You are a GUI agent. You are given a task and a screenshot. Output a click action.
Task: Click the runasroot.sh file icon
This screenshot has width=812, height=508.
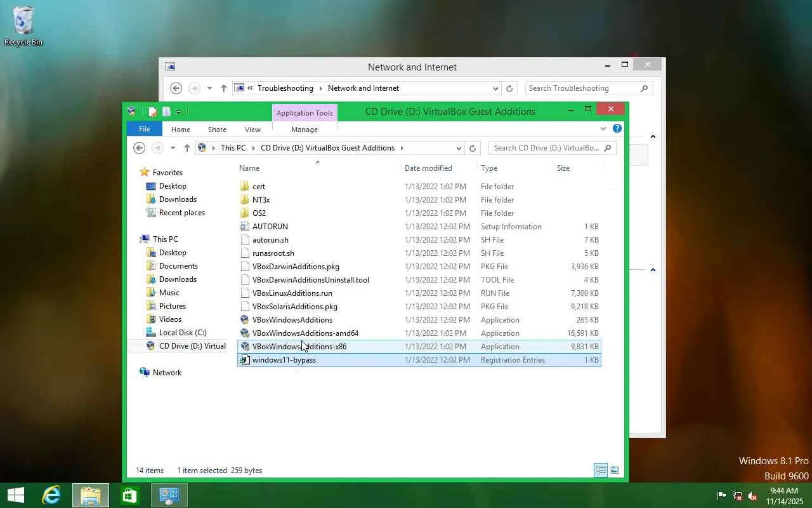click(x=245, y=253)
